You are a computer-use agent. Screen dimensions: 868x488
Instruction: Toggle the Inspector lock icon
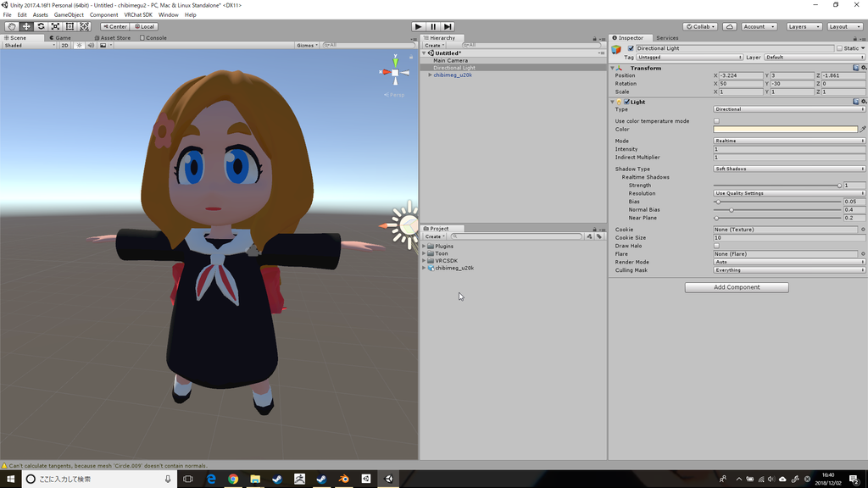[x=854, y=38]
